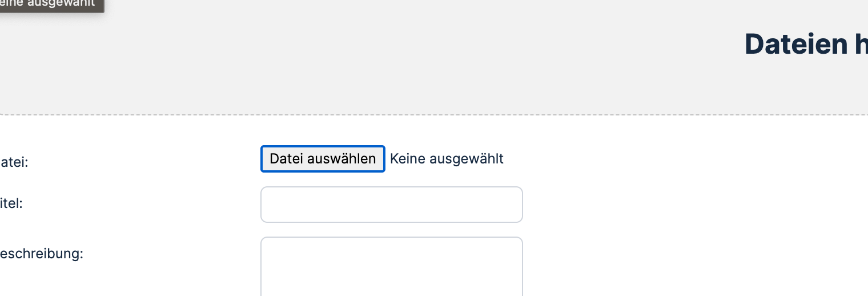Click the "Datei:" form label
Image resolution: width=868 pixels, height=296 pixels.
14,162
